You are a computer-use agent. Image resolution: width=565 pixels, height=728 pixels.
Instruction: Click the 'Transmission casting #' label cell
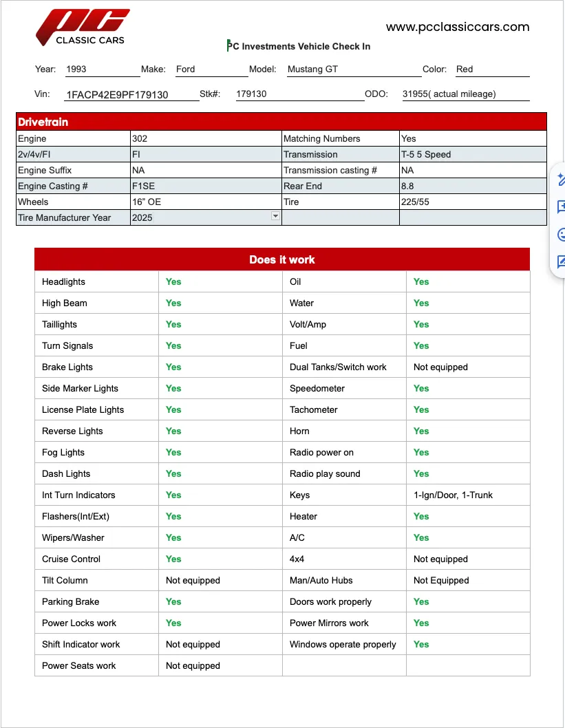click(x=340, y=170)
